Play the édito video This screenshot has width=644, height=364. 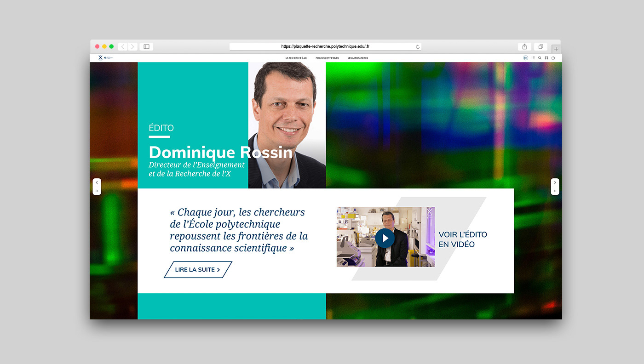tap(385, 238)
